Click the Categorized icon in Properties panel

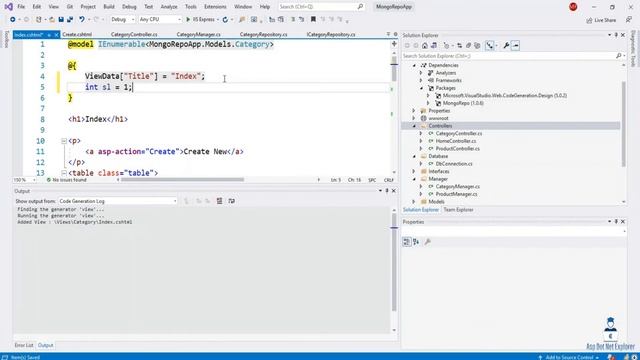pyautogui.click(x=407, y=242)
